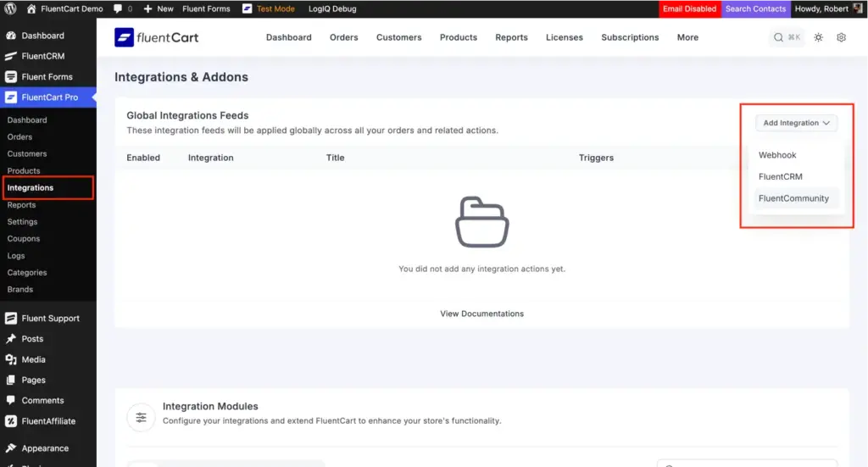Click the fluentCart logo in header
This screenshot has width=868, height=467.
click(157, 37)
